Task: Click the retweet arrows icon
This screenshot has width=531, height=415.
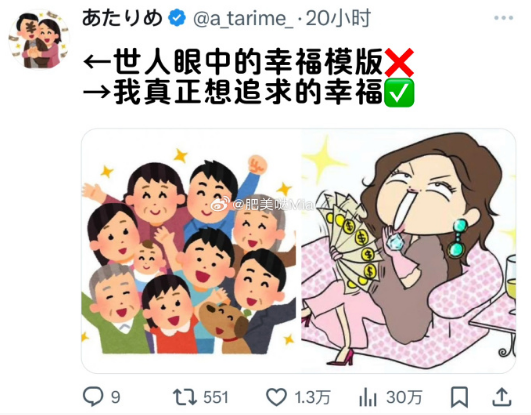Action: pos(184,397)
